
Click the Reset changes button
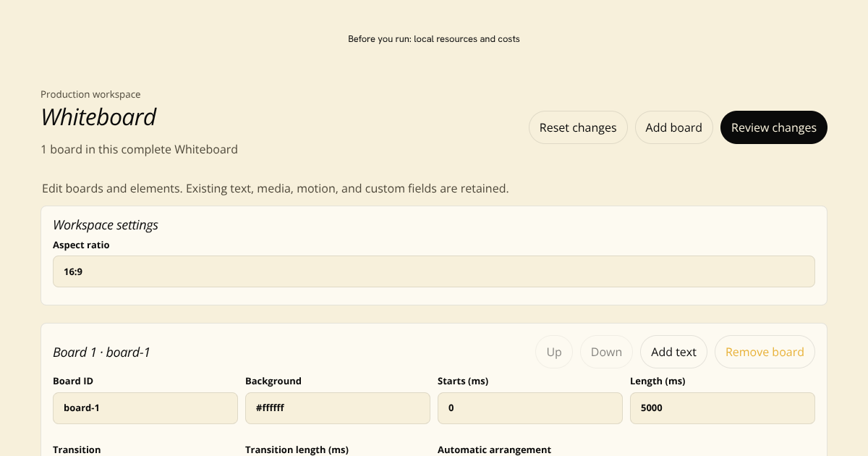pos(578,127)
